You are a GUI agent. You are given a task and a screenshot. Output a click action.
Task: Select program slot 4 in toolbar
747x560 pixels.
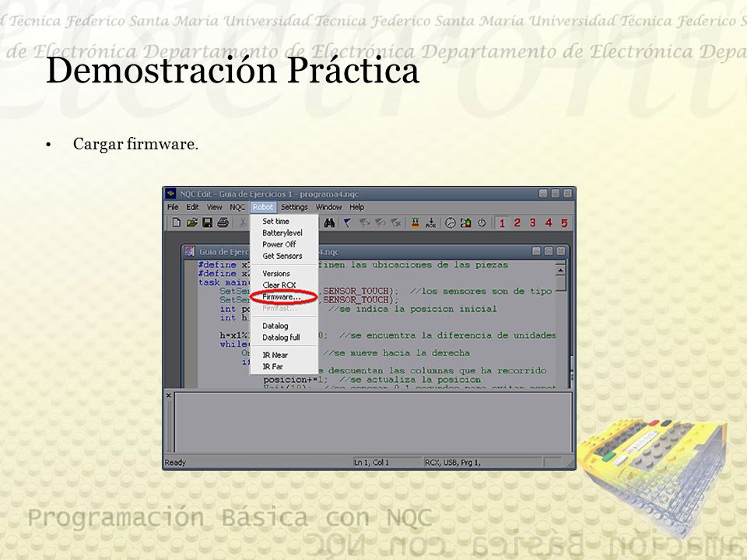(549, 223)
